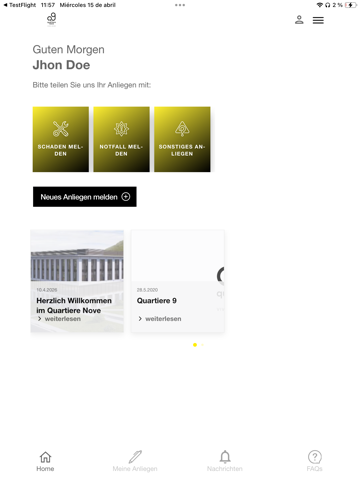The height and width of the screenshot is (480, 360).
Task: Select the Schaden melden tile
Action: [61, 139]
